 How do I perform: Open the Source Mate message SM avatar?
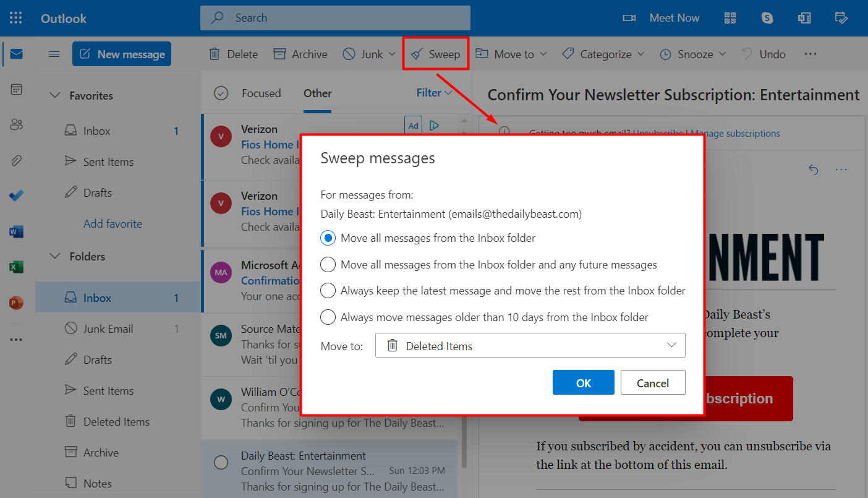221,336
